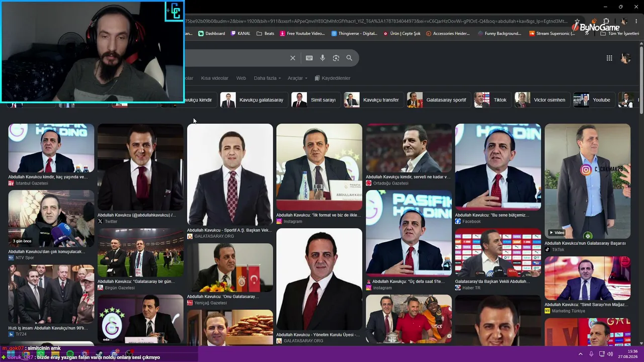Select the Kavukçu transfer suggestion chip
Image resolution: width=644 pixels, height=362 pixels.
373,100
